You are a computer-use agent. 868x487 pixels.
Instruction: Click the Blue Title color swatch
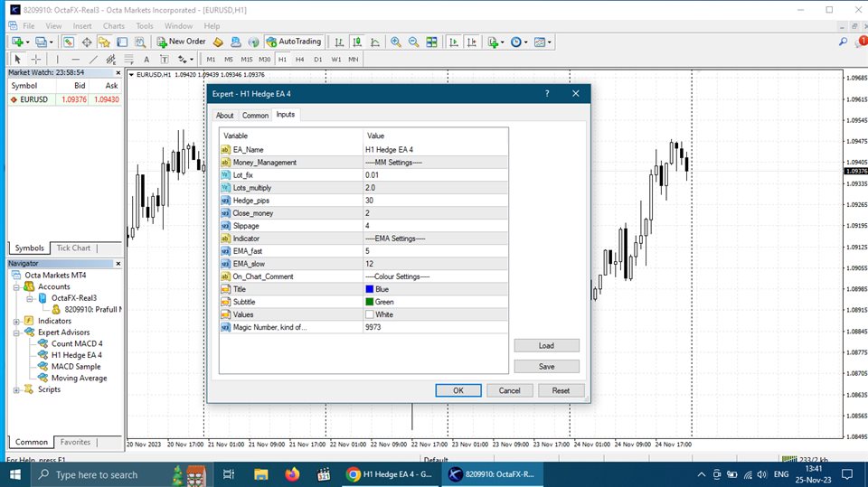point(369,289)
